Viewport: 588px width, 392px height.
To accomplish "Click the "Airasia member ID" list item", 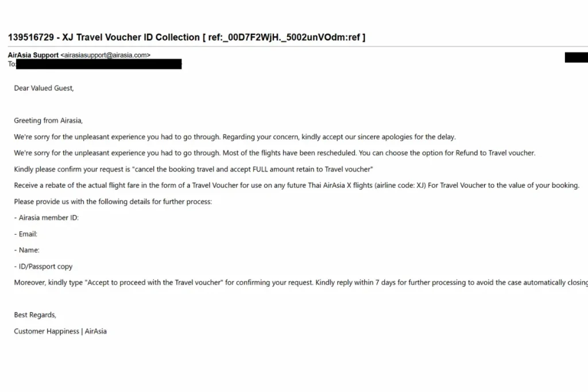I will pos(46,218).
